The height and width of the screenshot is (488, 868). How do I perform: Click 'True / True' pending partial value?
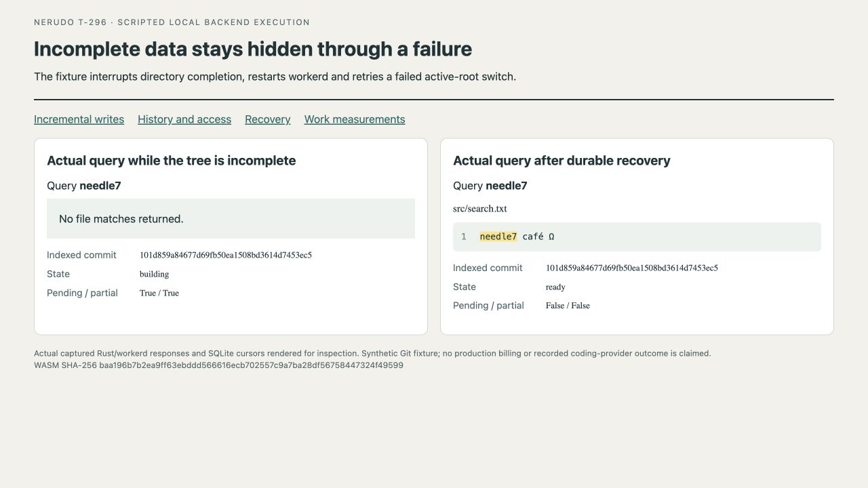[159, 293]
